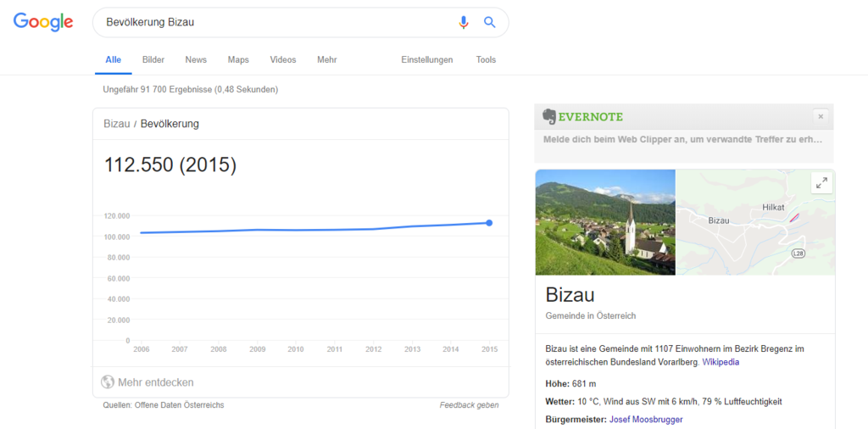Close the Evernote Web Clipper panel
Image resolution: width=868 pixels, height=429 pixels.
(x=820, y=116)
